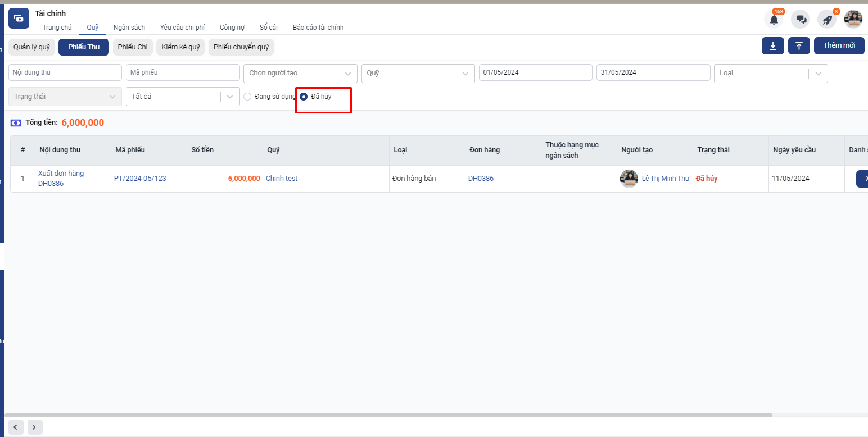This screenshot has height=437, width=868.
Task: Open the Phiếu Chi tab
Action: [133, 47]
